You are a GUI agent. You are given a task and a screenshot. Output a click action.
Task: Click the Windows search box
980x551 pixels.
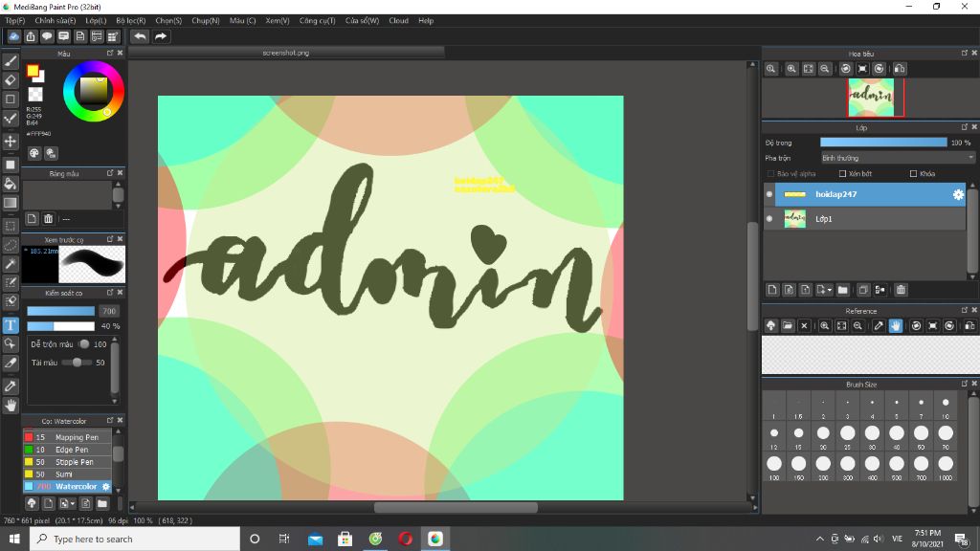[134, 539]
